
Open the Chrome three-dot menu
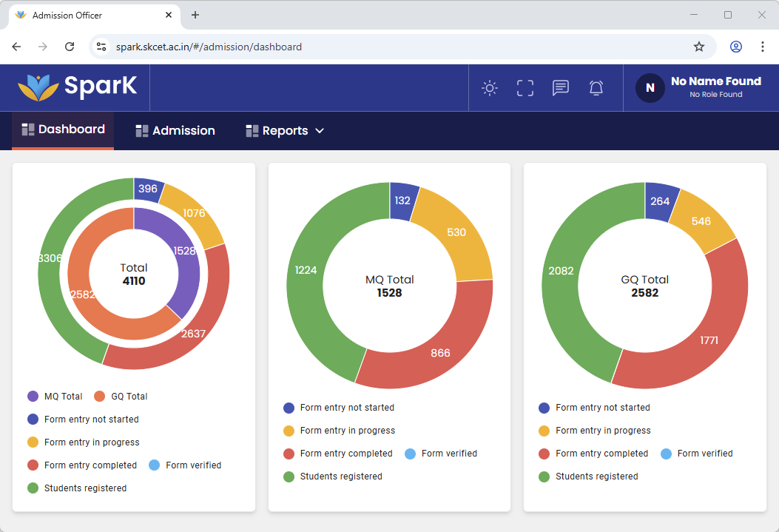tap(762, 47)
